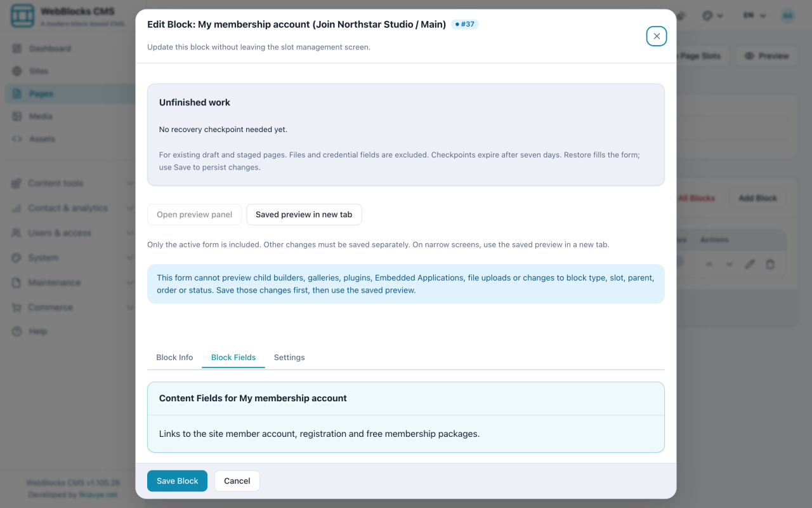
Task: Expand the Maintenance chevron
Action: [130, 283]
